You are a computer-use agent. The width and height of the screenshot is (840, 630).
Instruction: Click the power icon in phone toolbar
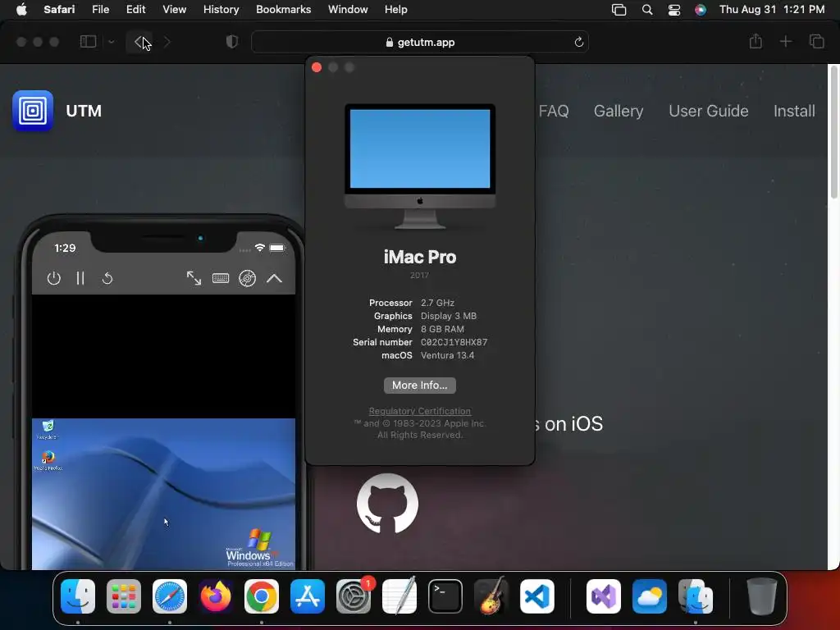[53, 278]
